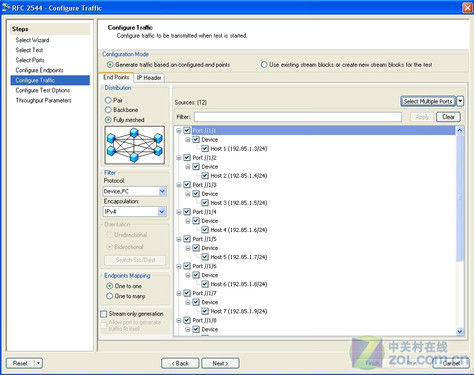474x375 pixels.
Task: Uncheck the Port //1/8 checkbox
Action: point(187,320)
